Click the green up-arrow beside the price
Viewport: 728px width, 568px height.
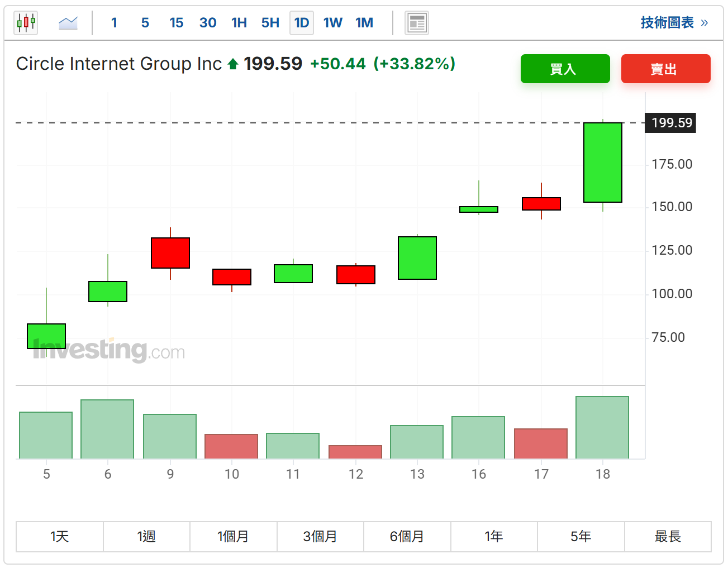pyautogui.click(x=233, y=64)
